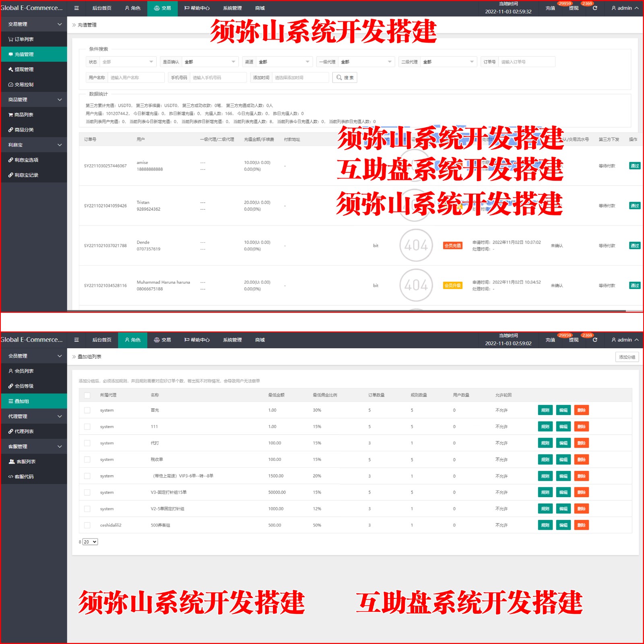Click the 客服列表 people icon entry
Image resolution: width=644 pixels, height=644 pixels.
(12, 462)
